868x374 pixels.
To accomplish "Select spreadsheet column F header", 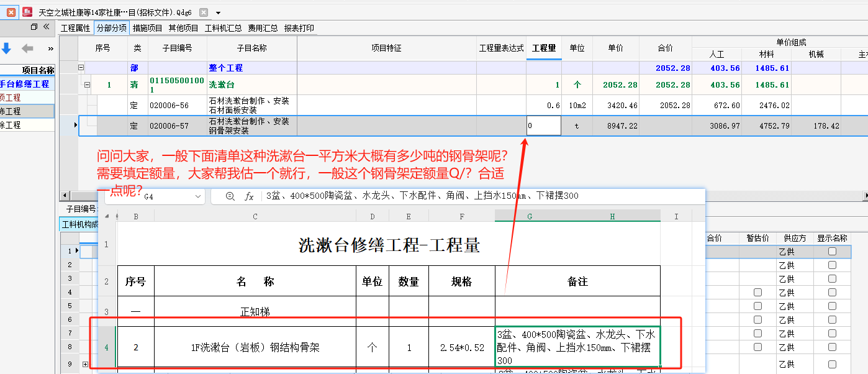I will tap(462, 216).
